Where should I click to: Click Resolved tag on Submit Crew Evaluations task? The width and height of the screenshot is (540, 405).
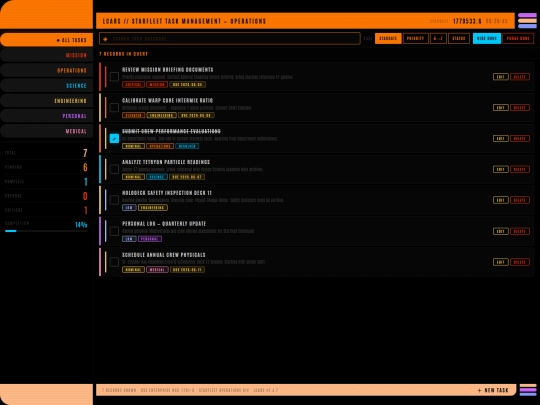(187, 146)
